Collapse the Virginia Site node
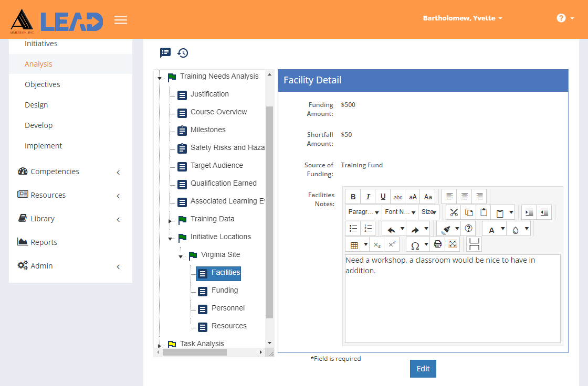Image resolution: width=588 pixels, height=386 pixels. [x=181, y=256]
